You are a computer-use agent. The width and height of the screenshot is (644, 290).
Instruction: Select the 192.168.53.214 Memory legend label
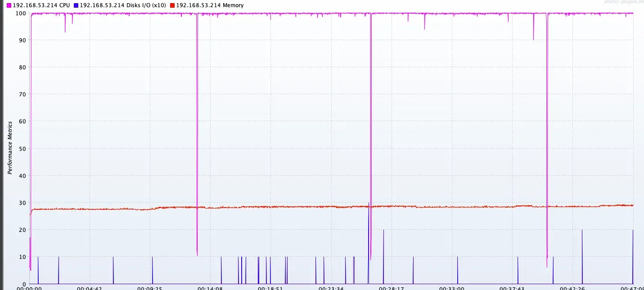[x=210, y=5]
